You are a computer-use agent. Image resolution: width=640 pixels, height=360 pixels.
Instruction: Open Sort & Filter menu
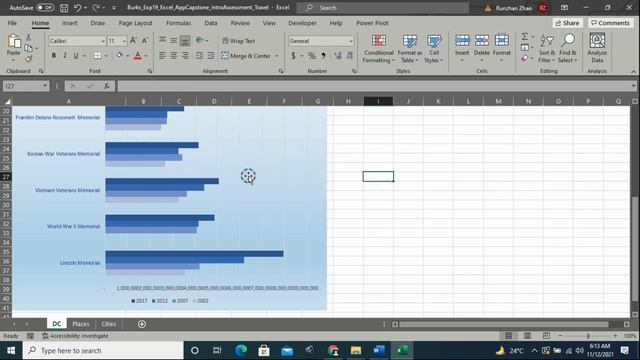click(547, 49)
